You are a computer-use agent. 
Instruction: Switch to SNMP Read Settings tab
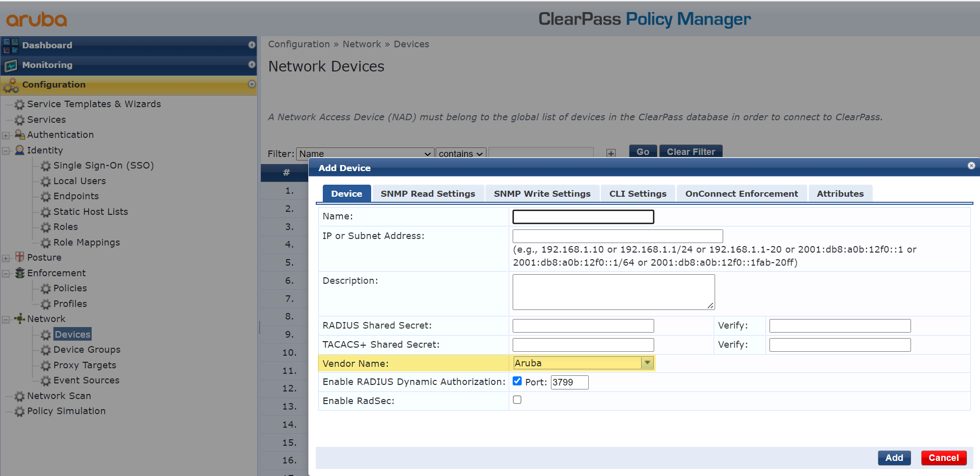click(428, 194)
